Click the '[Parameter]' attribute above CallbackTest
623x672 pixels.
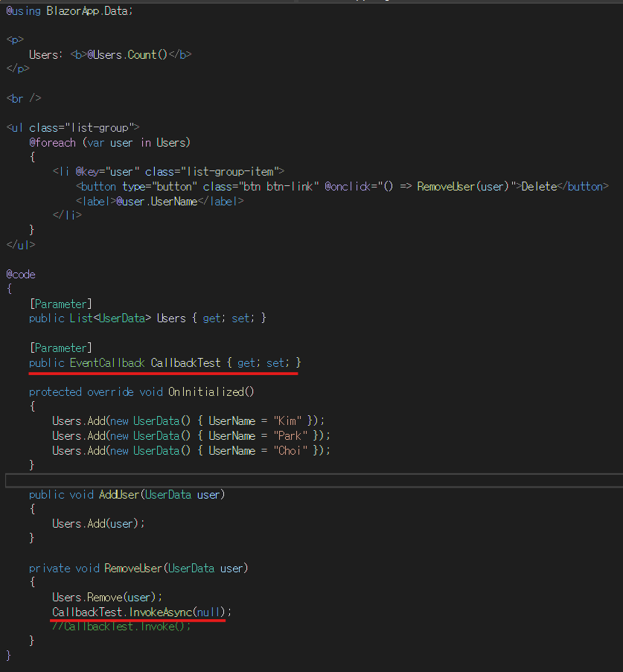(x=60, y=348)
